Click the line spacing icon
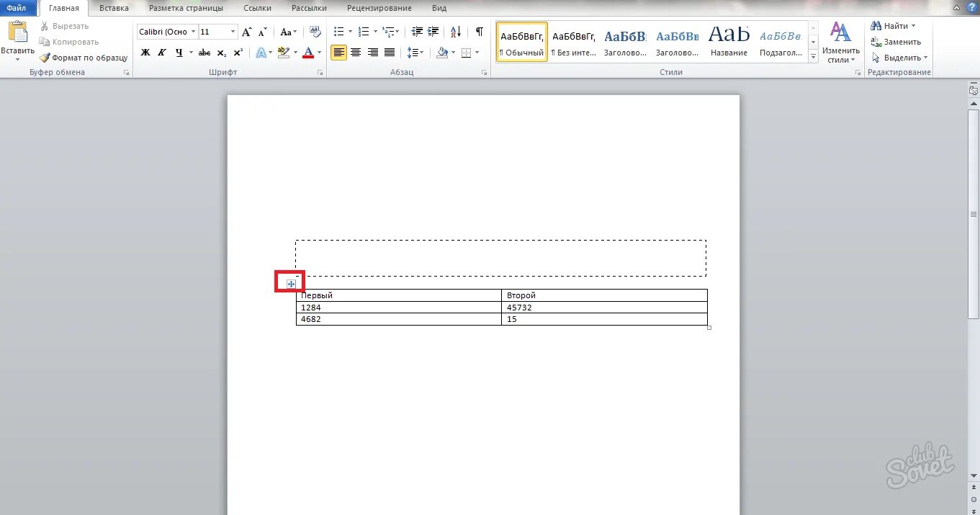This screenshot has width=980, height=515. pos(412,53)
